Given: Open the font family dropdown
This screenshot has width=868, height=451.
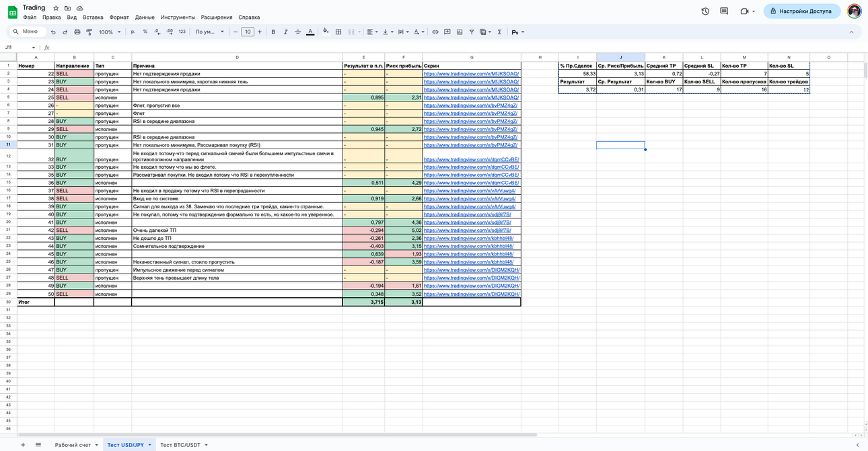Looking at the screenshot, I should click(x=209, y=32).
